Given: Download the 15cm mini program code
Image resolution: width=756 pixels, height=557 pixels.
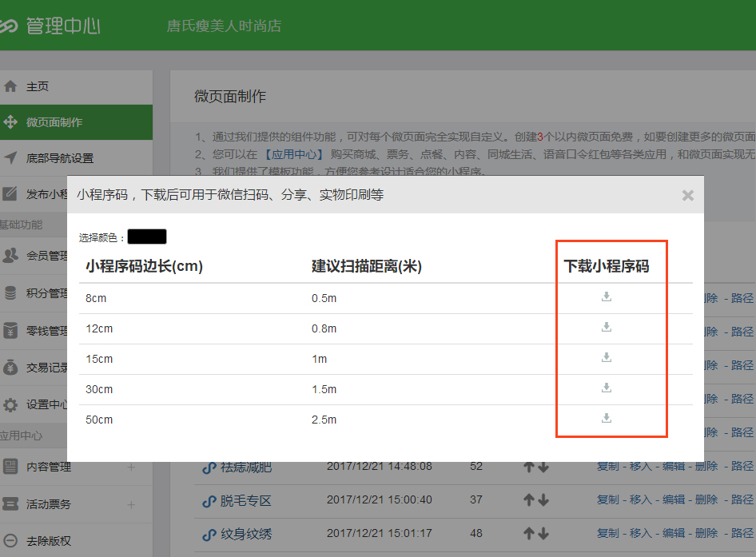Looking at the screenshot, I should coord(607,358).
